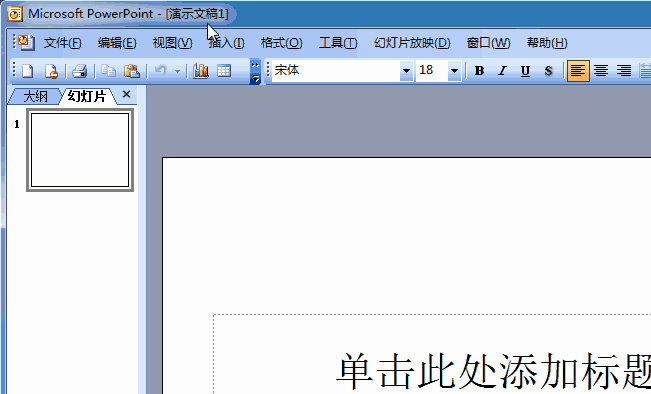Click the Print icon
Viewport: 651px width, 394px height.
coord(79,71)
